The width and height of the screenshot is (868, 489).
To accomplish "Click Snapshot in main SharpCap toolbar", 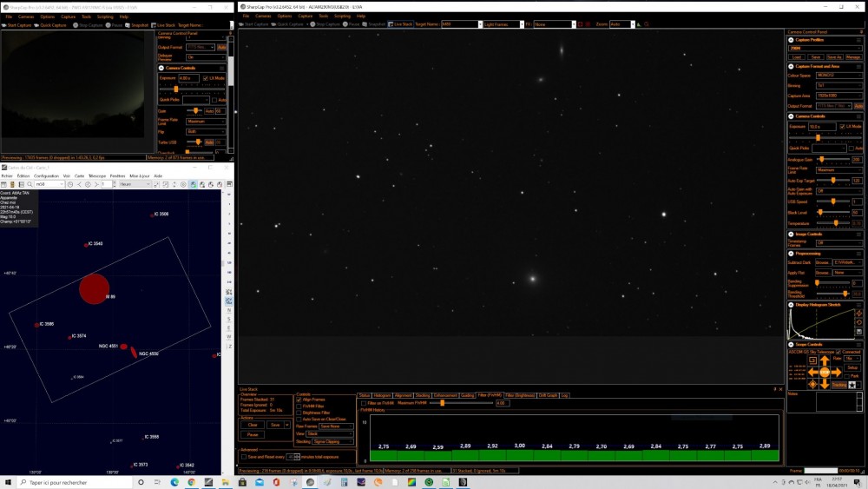I will point(373,24).
